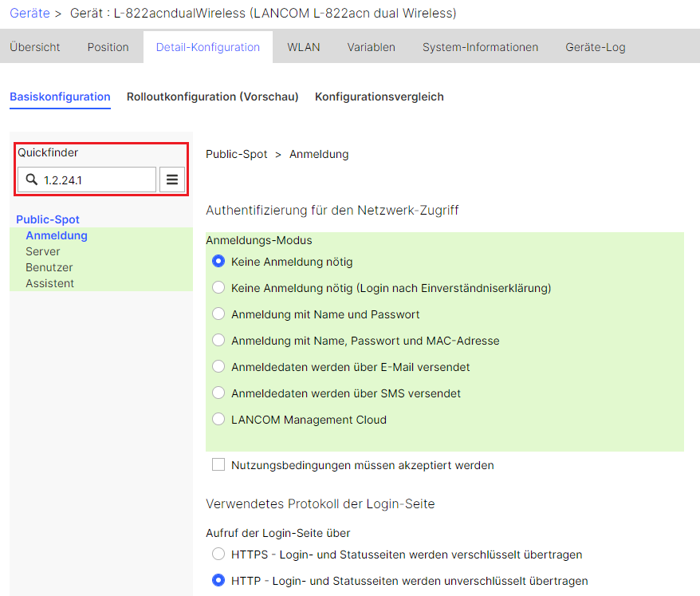Choose LANCOM Management Cloud login mode

(x=218, y=420)
